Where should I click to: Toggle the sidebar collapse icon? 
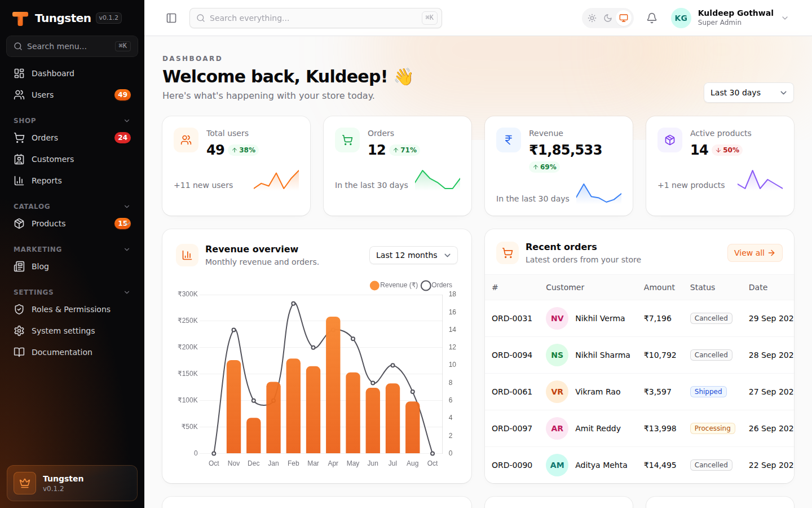(171, 18)
